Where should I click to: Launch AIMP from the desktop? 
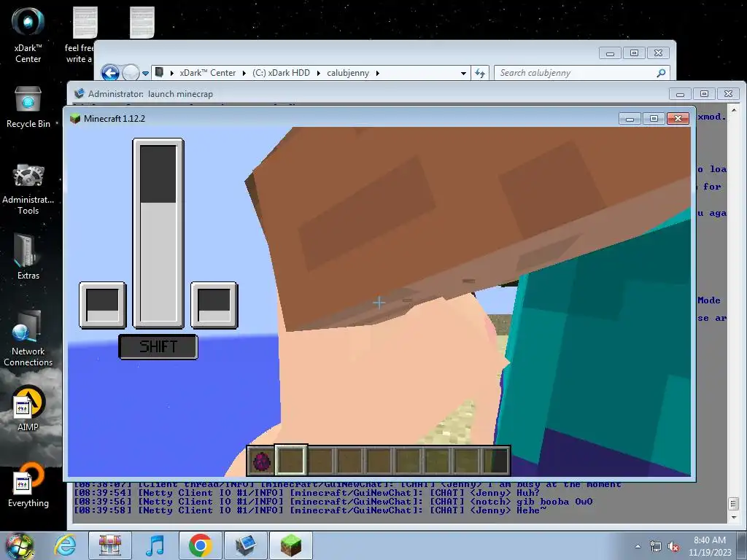click(x=28, y=408)
